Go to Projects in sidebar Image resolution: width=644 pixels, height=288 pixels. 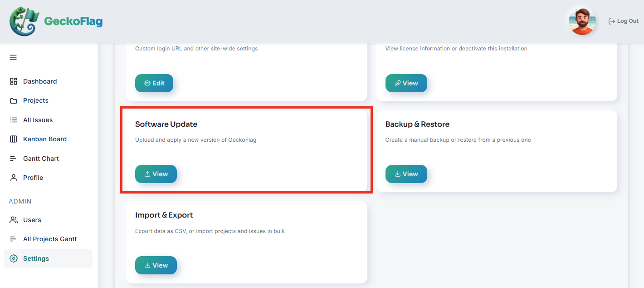click(48, 100)
